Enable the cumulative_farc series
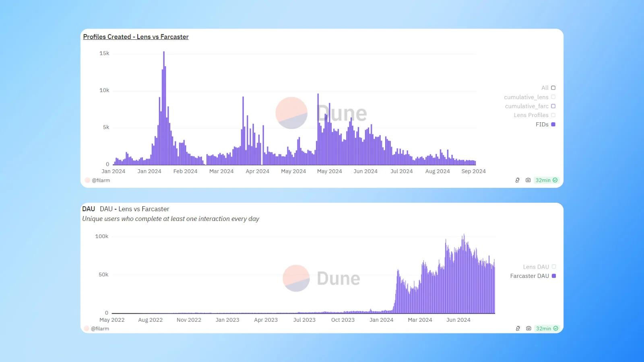The width and height of the screenshot is (644, 362). tap(553, 106)
